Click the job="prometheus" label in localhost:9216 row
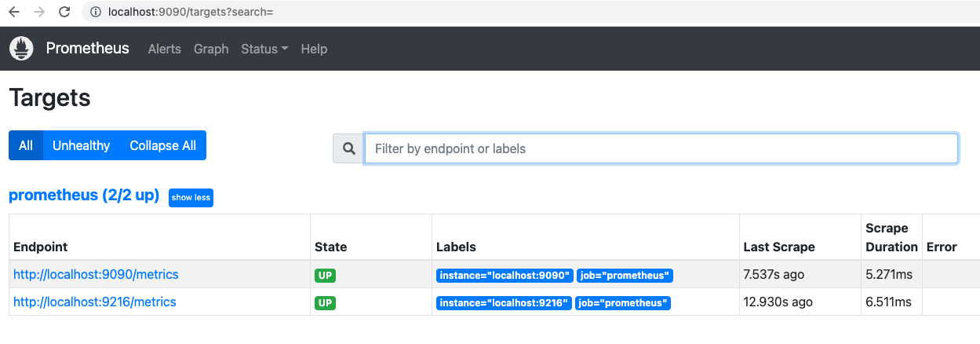 (623, 303)
